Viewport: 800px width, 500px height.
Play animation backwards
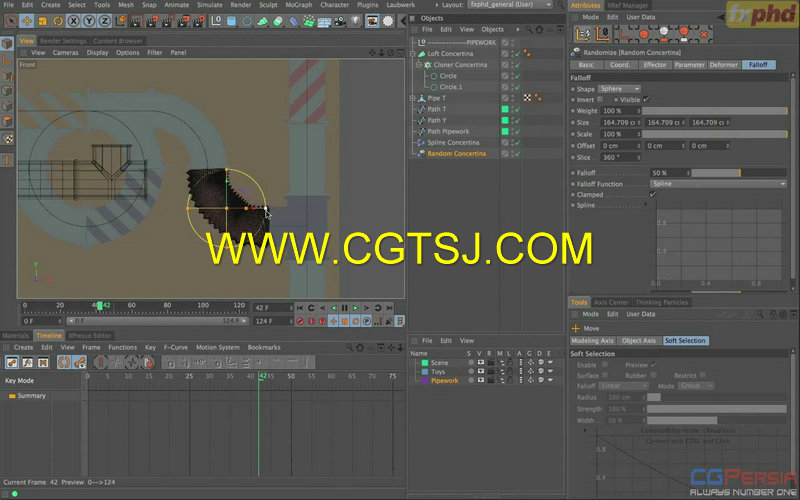click(334, 308)
